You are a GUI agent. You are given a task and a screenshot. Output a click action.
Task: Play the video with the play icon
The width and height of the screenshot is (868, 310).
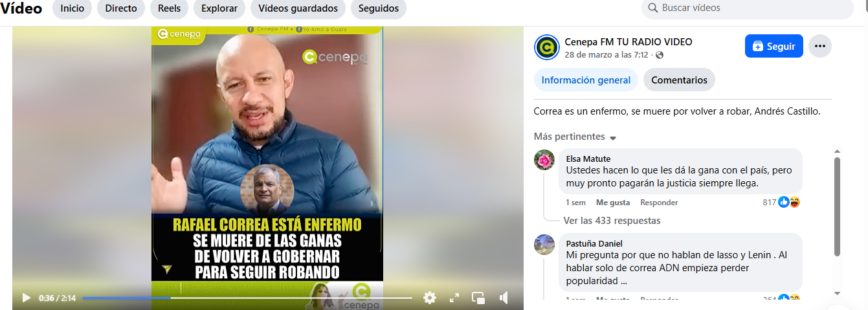click(x=27, y=298)
